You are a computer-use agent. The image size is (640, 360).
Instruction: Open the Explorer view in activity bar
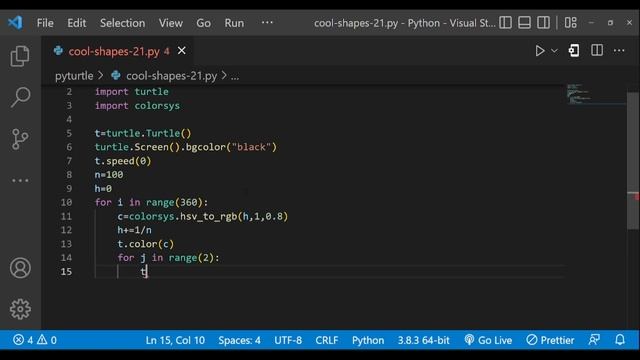click(x=20, y=56)
